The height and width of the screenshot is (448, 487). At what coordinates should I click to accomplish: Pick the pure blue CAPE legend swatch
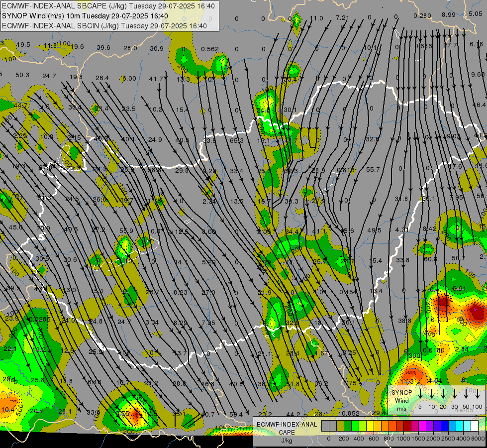(444, 426)
